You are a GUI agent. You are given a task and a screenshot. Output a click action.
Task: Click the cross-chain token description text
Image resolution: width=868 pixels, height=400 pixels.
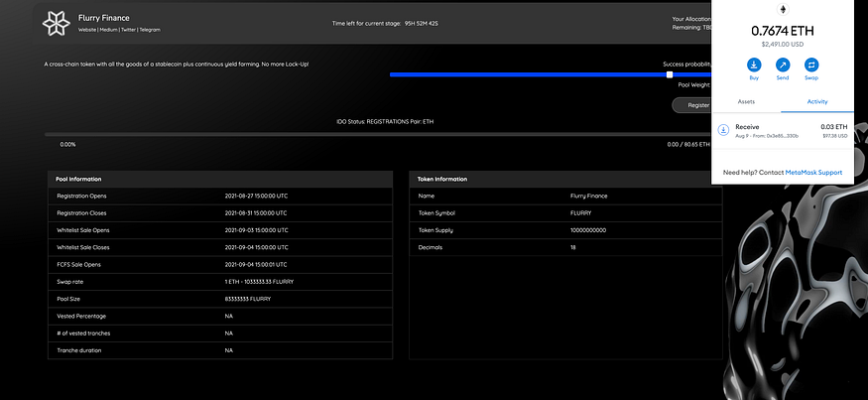[x=177, y=65]
